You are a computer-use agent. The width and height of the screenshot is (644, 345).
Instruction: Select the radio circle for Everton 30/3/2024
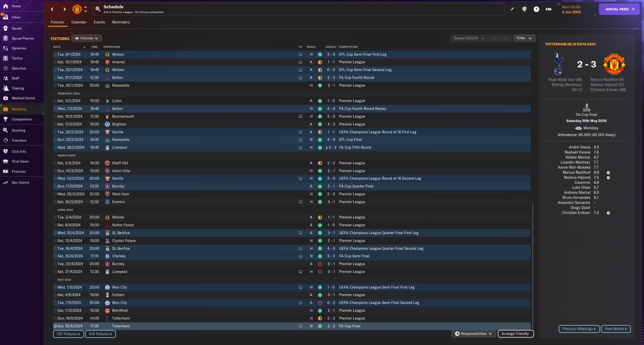tap(55, 202)
